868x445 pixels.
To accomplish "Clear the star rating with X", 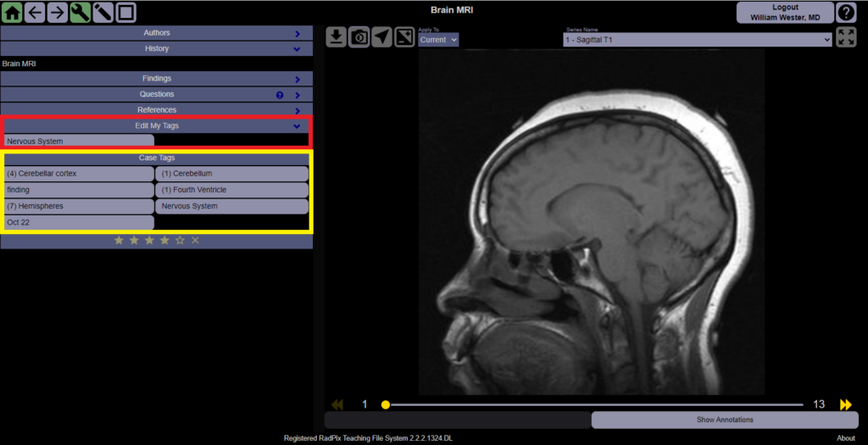I will pos(195,241).
